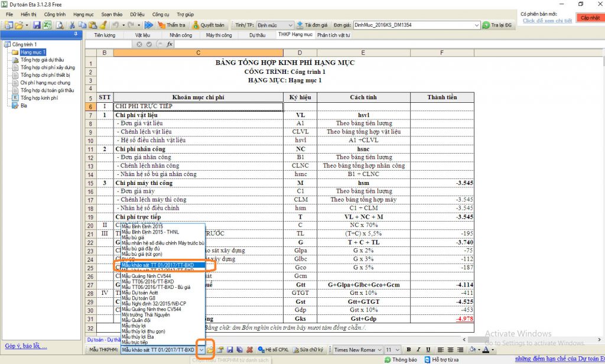605x364 pixels.
Task: Click the fx formula icon
Action: tap(170, 44)
